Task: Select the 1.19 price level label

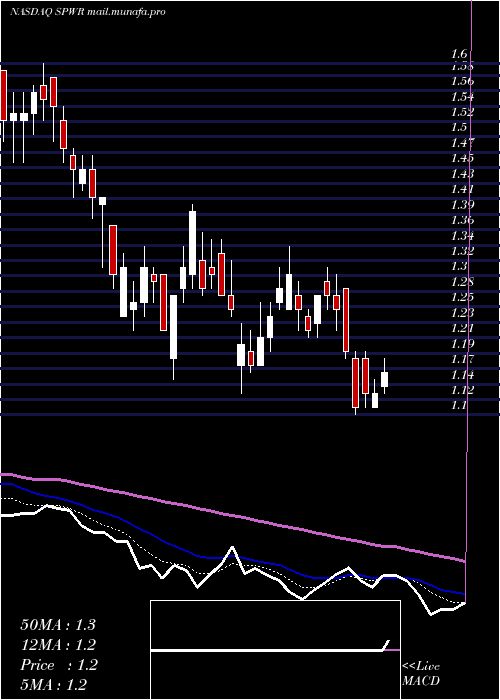Action: coord(462,344)
